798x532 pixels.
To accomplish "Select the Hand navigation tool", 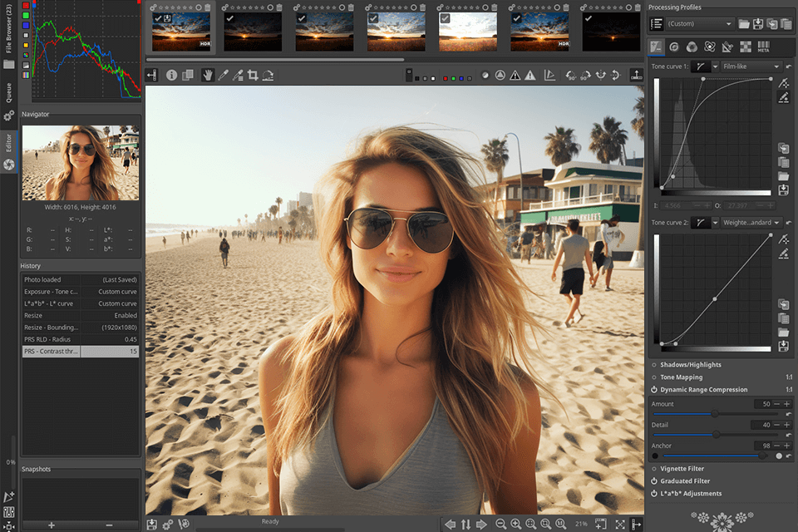I will point(208,76).
